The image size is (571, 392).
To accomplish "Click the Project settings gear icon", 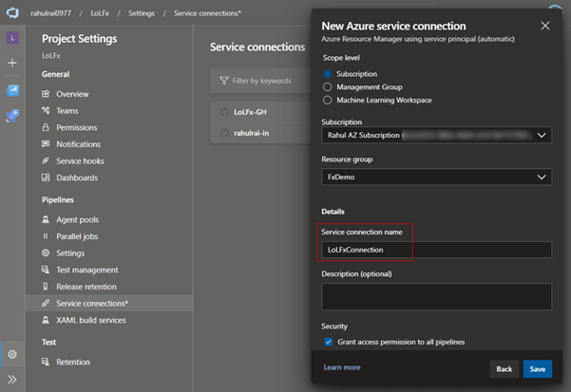I will tap(12, 354).
